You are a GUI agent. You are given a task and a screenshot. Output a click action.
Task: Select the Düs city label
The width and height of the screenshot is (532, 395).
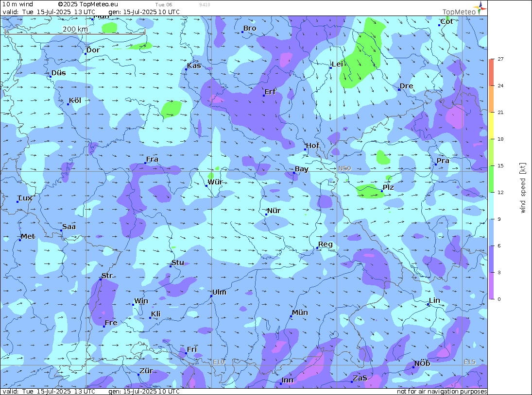59,73
